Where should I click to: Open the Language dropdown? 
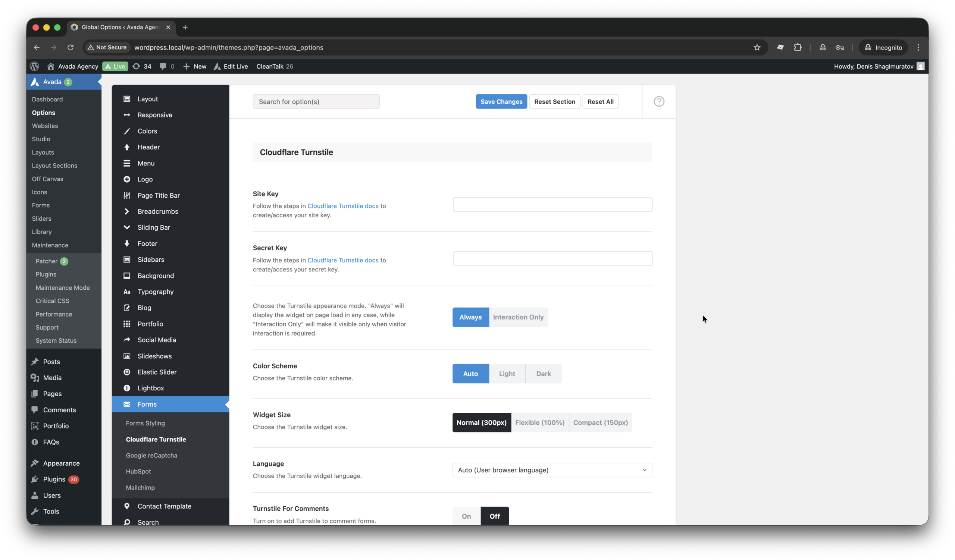552,470
